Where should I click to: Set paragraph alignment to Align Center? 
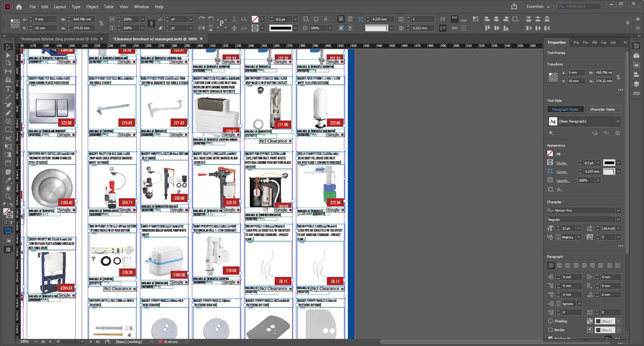coord(559,266)
